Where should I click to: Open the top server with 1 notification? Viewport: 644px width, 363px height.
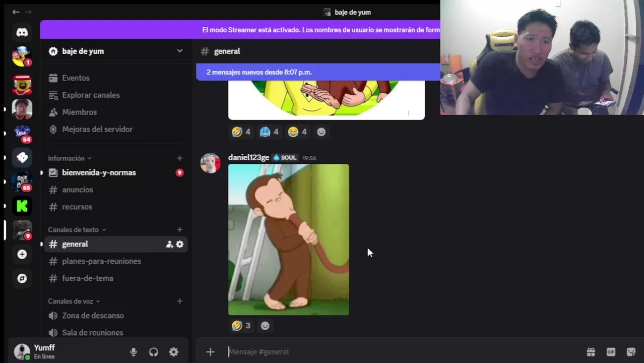pos(22,56)
